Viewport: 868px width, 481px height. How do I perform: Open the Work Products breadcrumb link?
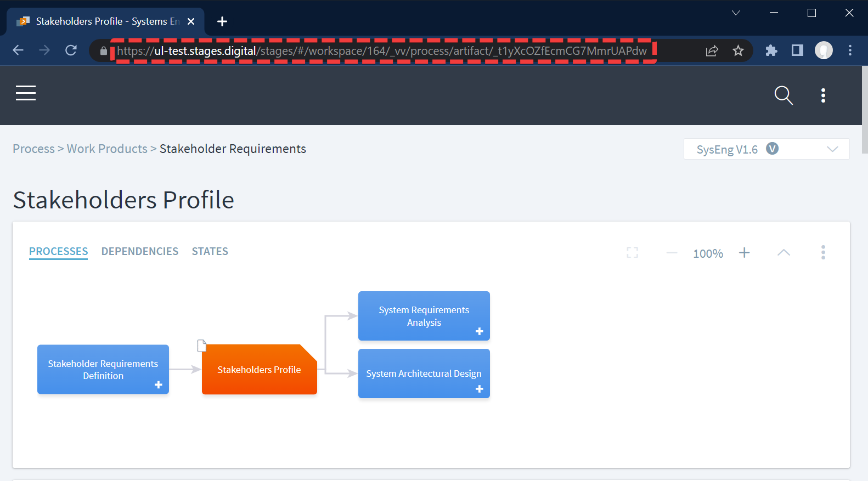point(107,149)
